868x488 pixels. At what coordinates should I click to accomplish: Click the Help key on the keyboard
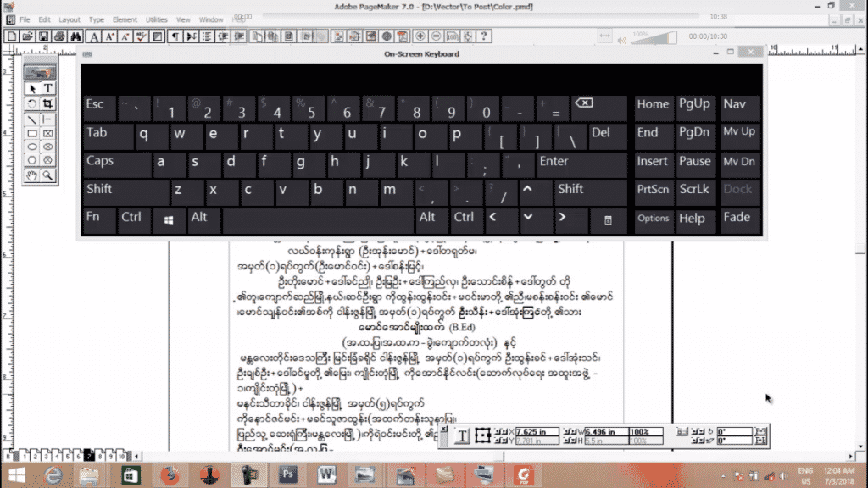[x=696, y=221]
